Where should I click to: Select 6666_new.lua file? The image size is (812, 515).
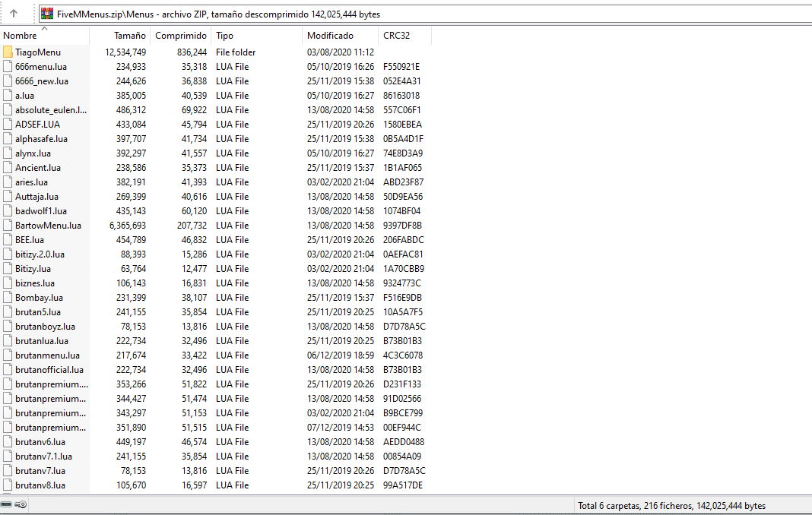pos(41,81)
